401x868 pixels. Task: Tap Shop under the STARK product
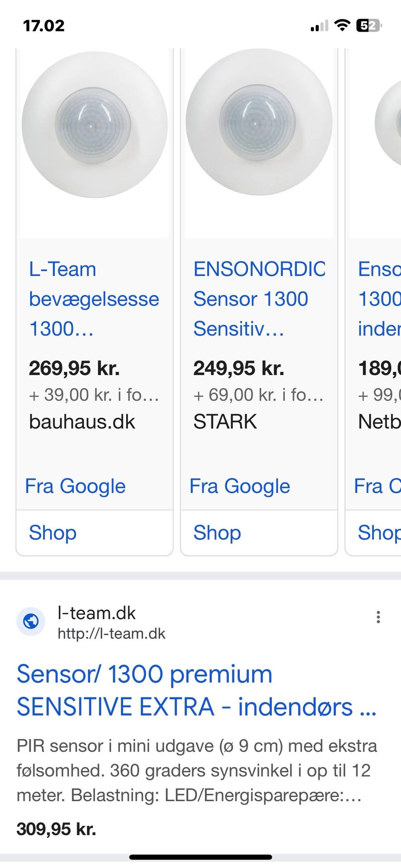point(217,533)
